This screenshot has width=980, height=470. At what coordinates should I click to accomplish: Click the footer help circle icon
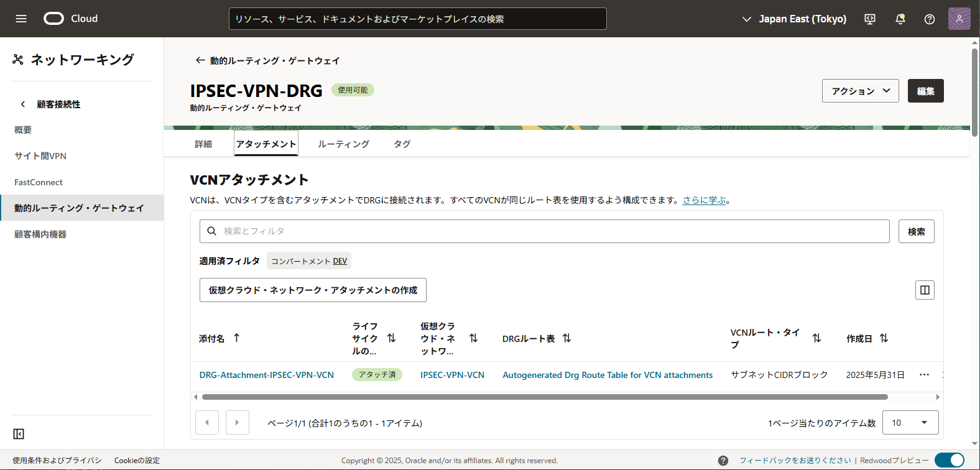pos(723,461)
